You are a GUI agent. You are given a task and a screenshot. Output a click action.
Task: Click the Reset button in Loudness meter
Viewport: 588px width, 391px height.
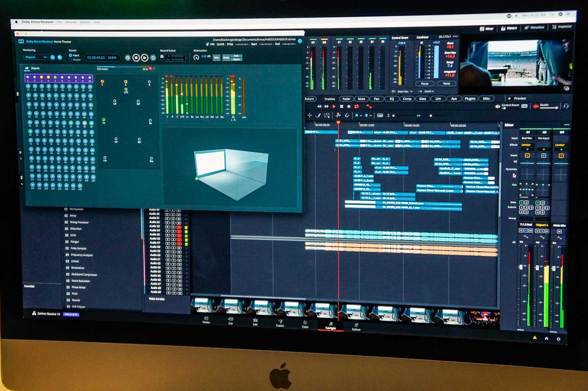pos(446,84)
